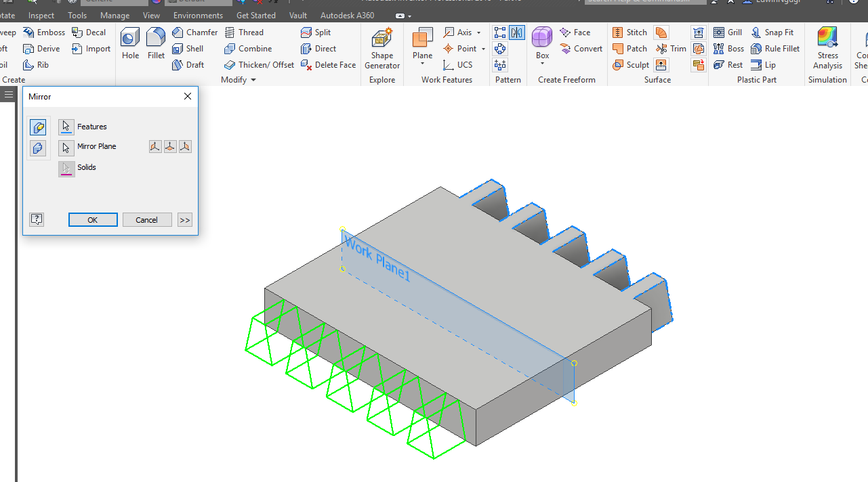The height and width of the screenshot is (482, 868).
Task: Click the Derive tool
Action: (x=41, y=49)
